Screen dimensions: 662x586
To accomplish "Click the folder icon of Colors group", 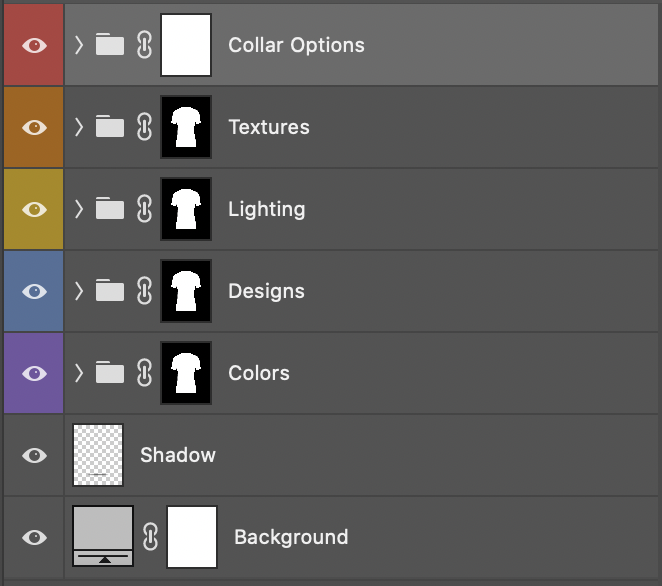I will tap(110, 373).
